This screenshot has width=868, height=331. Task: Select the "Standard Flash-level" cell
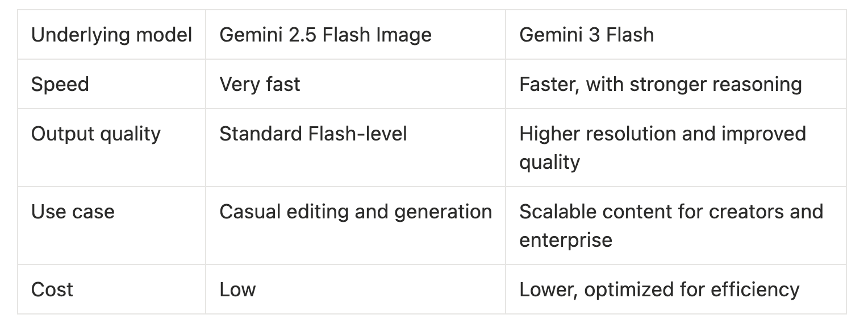click(313, 134)
